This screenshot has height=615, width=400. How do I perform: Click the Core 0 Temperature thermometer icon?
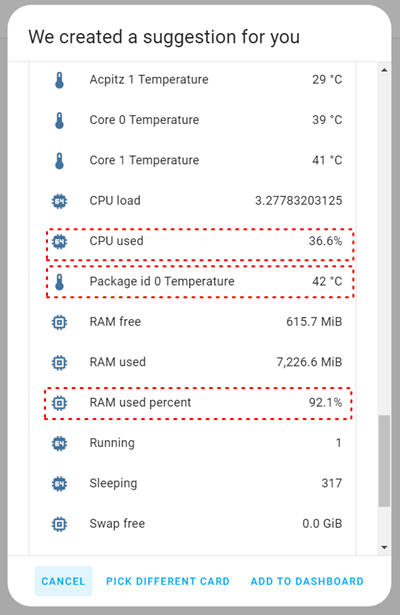tap(59, 120)
